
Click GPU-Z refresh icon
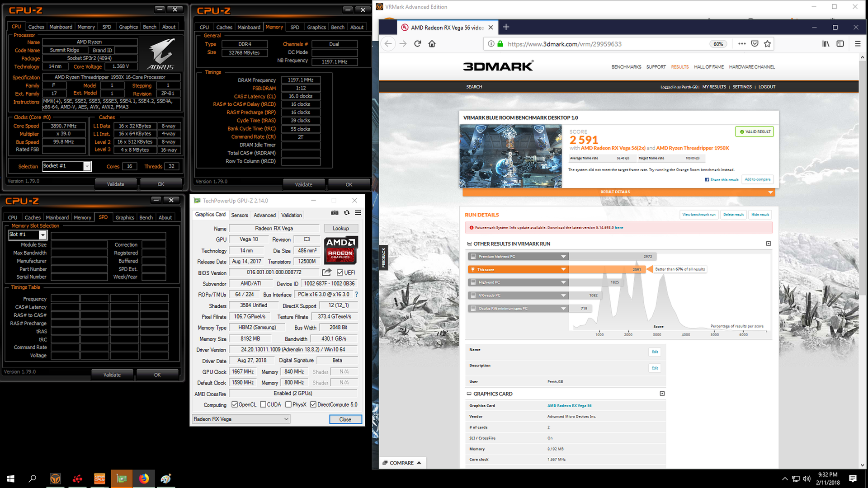coord(347,213)
